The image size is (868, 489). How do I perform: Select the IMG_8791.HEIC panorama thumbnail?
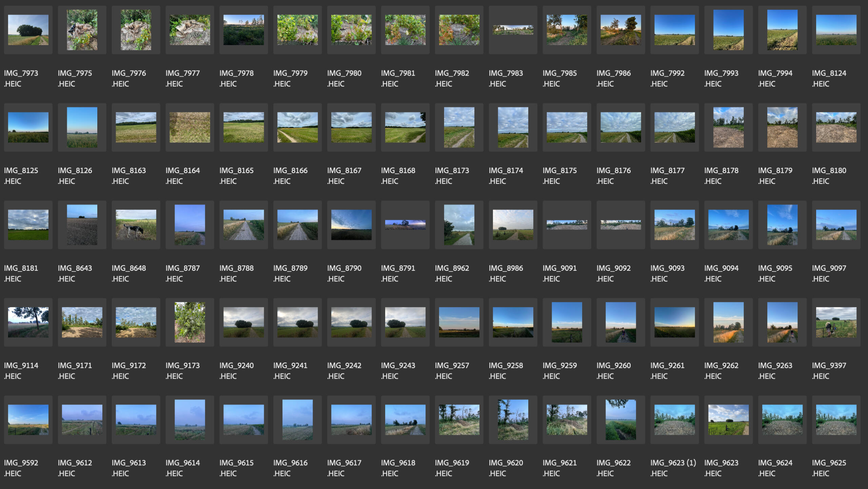[405, 225]
